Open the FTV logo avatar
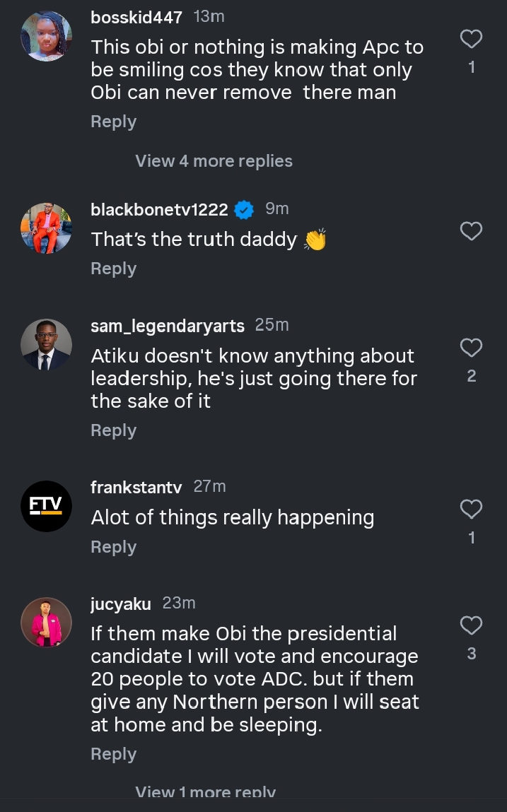 tap(46, 506)
